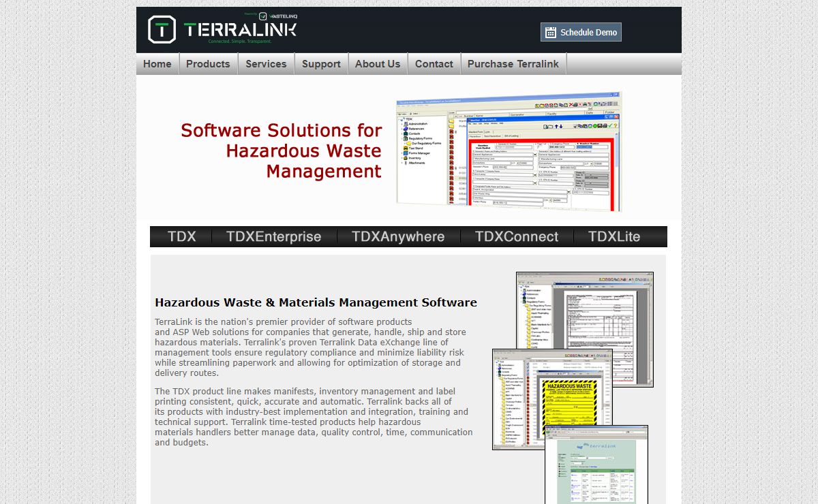Open the Products menu

(x=208, y=64)
